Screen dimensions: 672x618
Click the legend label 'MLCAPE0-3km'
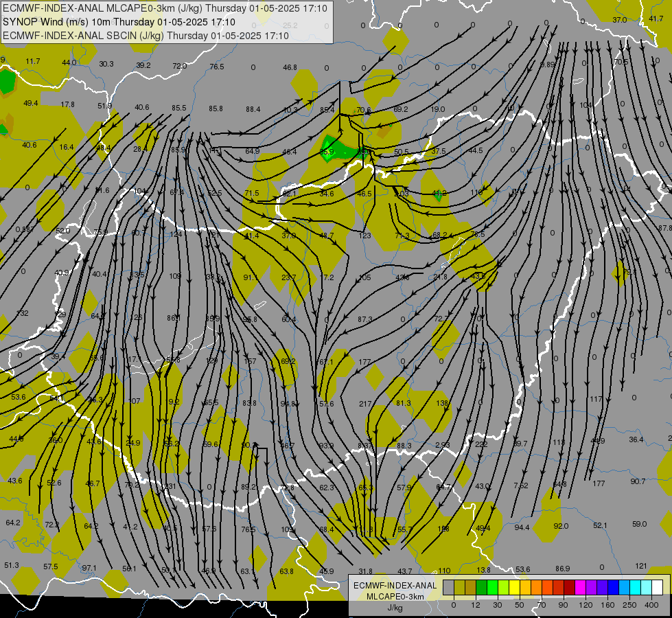click(x=395, y=597)
